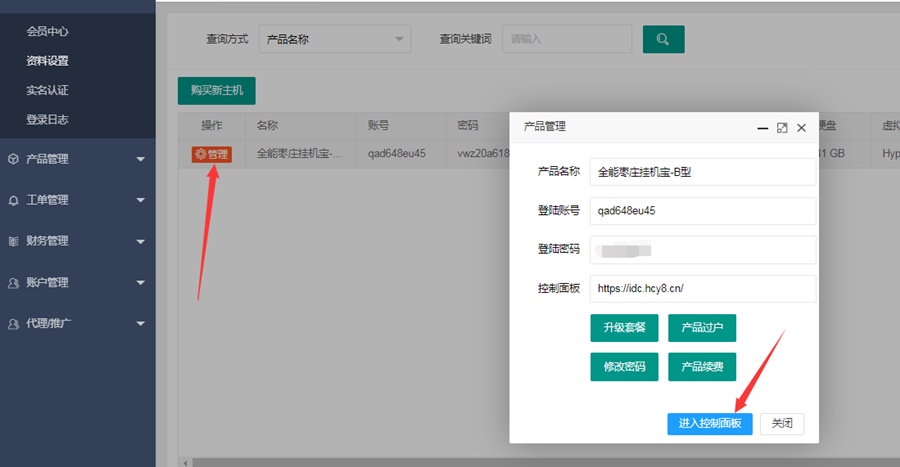Select 登录日志 in the sidebar
Image resolution: width=900 pixels, height=467 pixels.
coord(47,120)
